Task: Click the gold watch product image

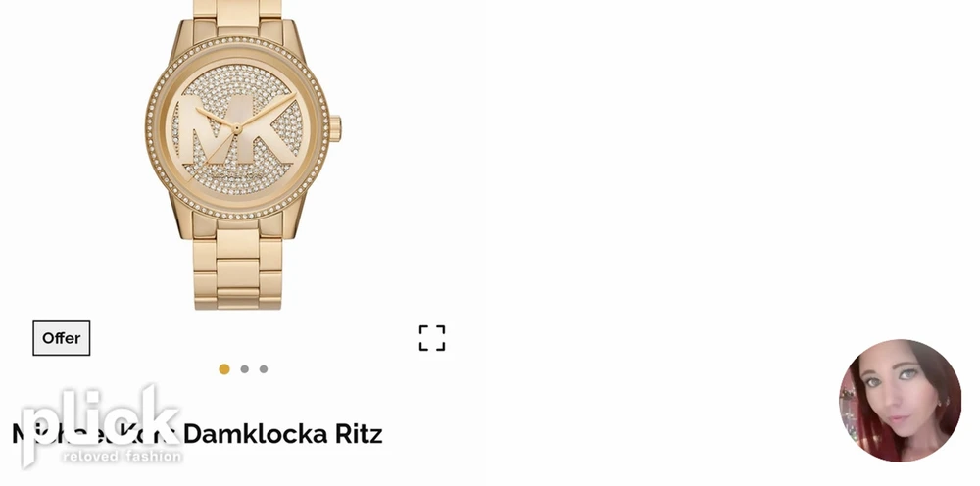Action: (242, 154)
